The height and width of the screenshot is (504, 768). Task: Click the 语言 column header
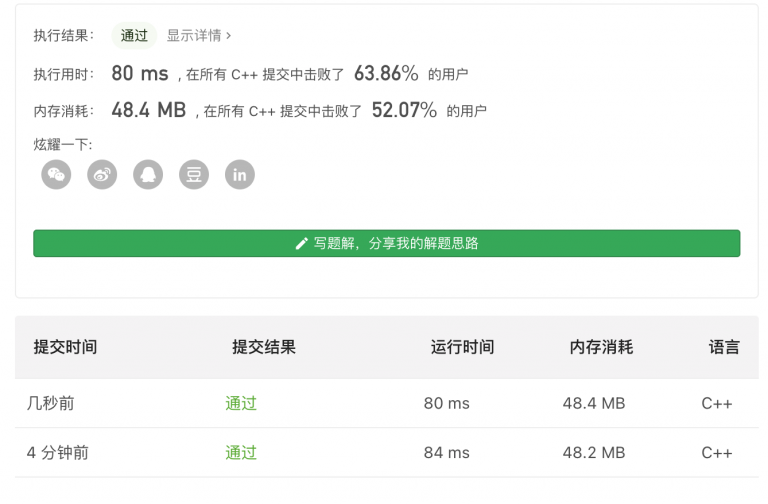(724, 348)
